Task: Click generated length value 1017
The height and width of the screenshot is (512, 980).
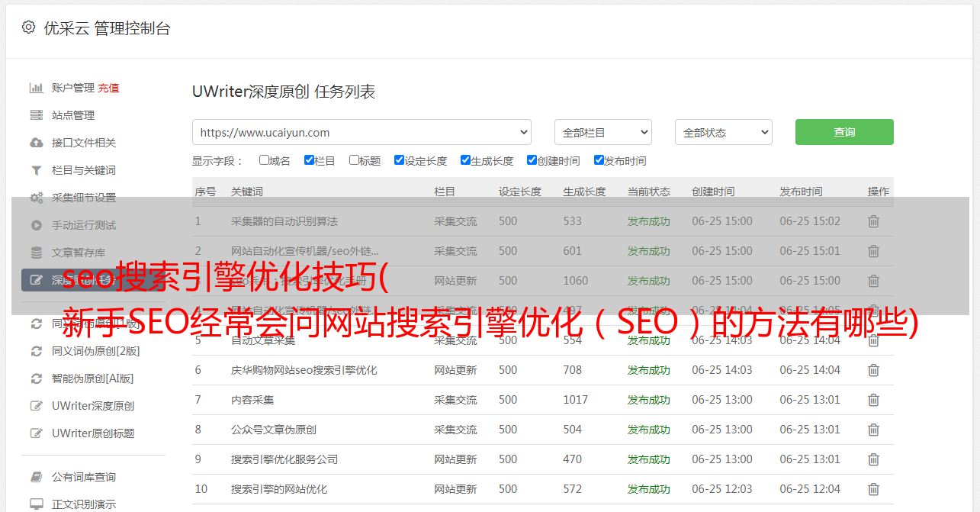Action: [x=576, y=400]
